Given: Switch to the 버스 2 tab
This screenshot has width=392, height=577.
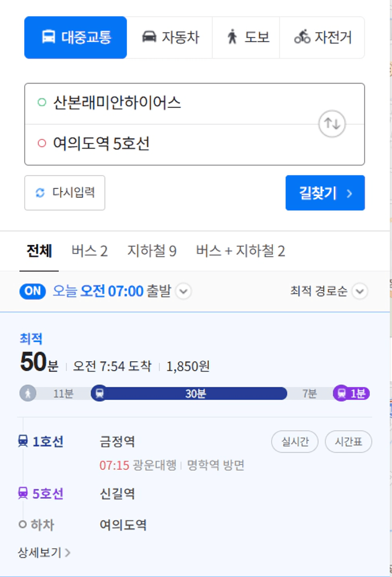Looking at the screenshot, I should pos(90,251).
